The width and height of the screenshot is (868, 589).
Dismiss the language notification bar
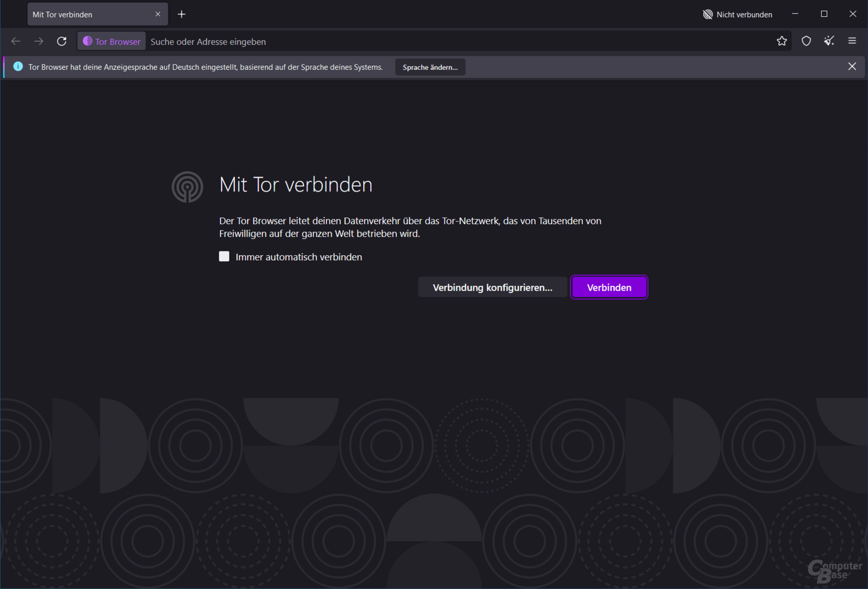pyautogui.click(x=852, y=67)
